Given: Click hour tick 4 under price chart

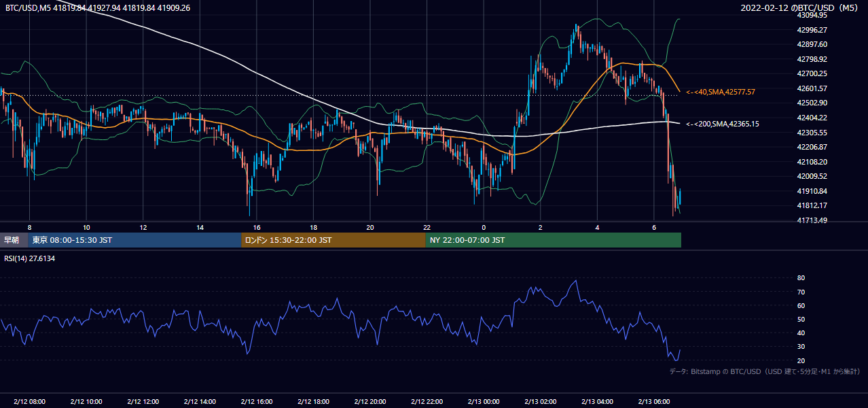Looking at the screenshot, I should [x=597, y=227].
